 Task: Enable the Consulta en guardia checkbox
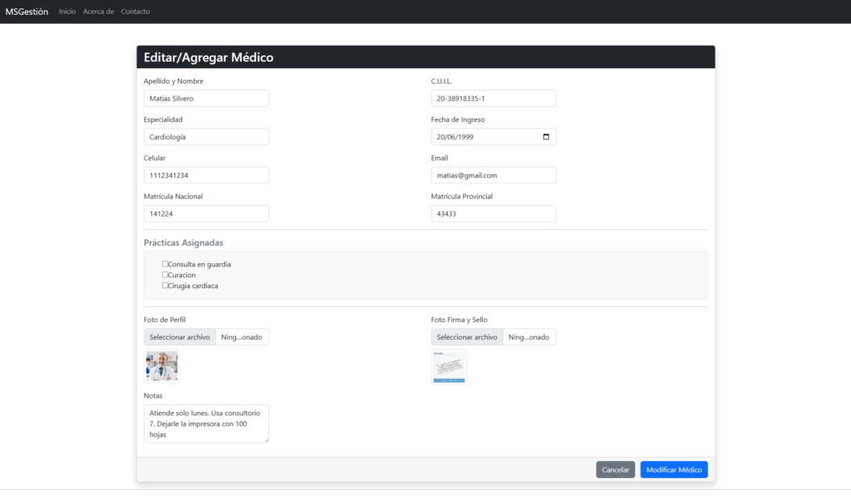pos(165,264)
